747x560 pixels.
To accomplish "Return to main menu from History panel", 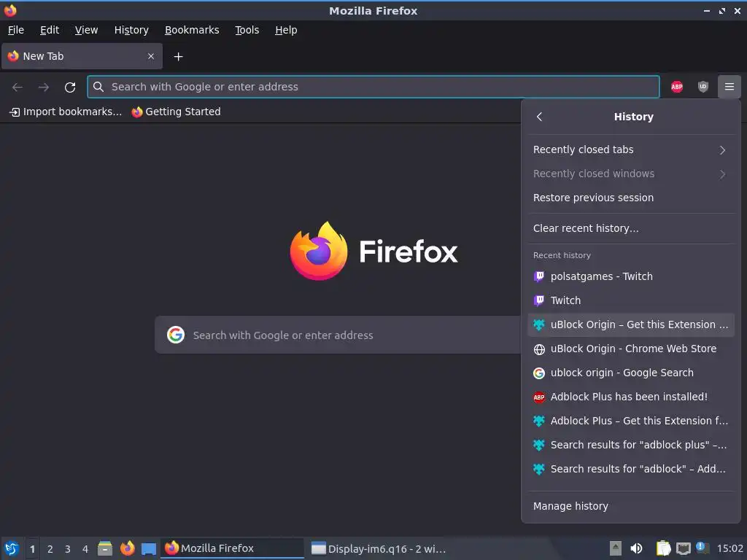I will click(x=539, y=117).
